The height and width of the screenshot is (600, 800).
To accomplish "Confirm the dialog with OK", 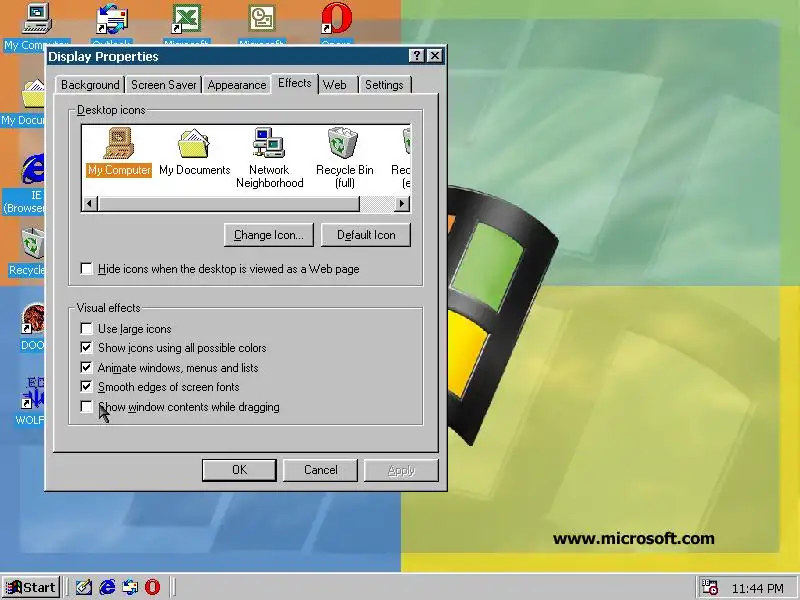I will tap(239, 470).
